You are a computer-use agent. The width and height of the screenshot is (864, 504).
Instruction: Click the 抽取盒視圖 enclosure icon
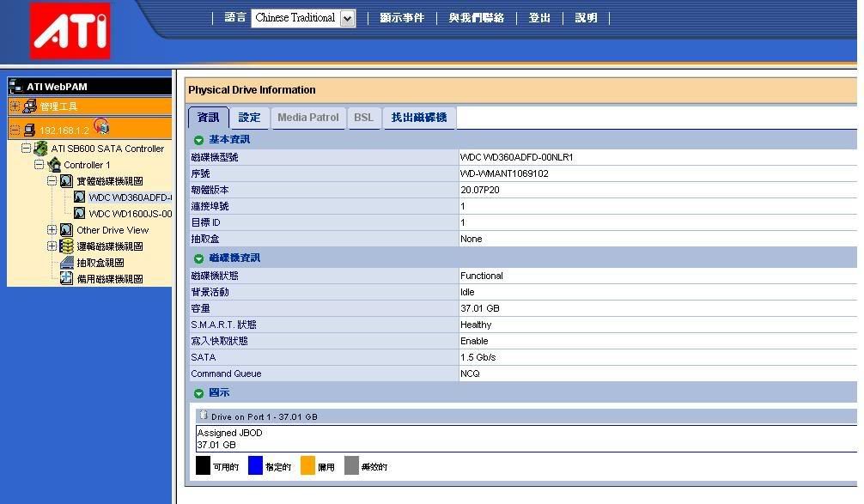[x=66, y=263]
